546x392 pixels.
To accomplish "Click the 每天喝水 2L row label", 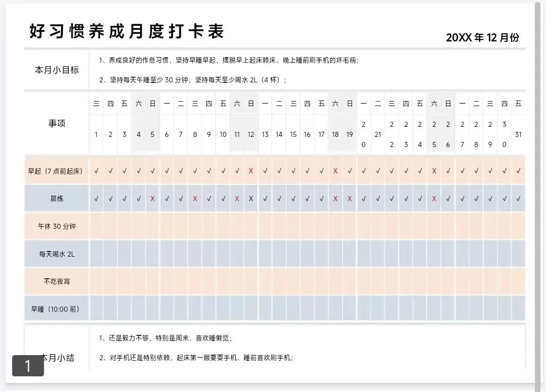I will 57,254.
